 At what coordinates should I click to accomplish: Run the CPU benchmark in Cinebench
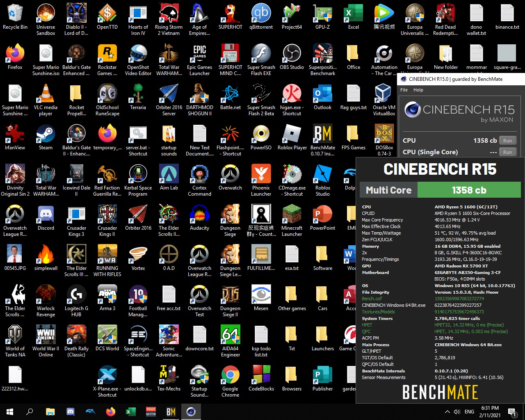tap(508, 141)
